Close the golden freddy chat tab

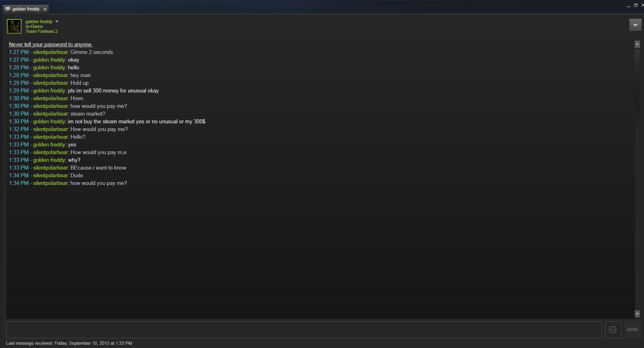(45, 9)
